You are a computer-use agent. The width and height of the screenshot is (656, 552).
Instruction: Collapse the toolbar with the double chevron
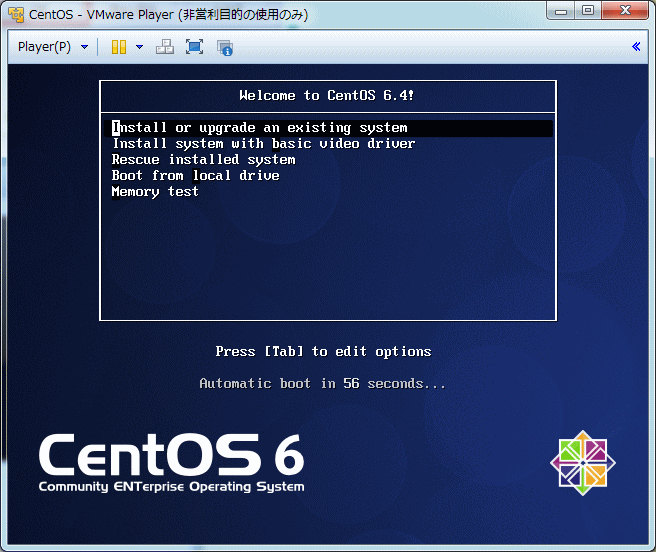coord(636,46)
